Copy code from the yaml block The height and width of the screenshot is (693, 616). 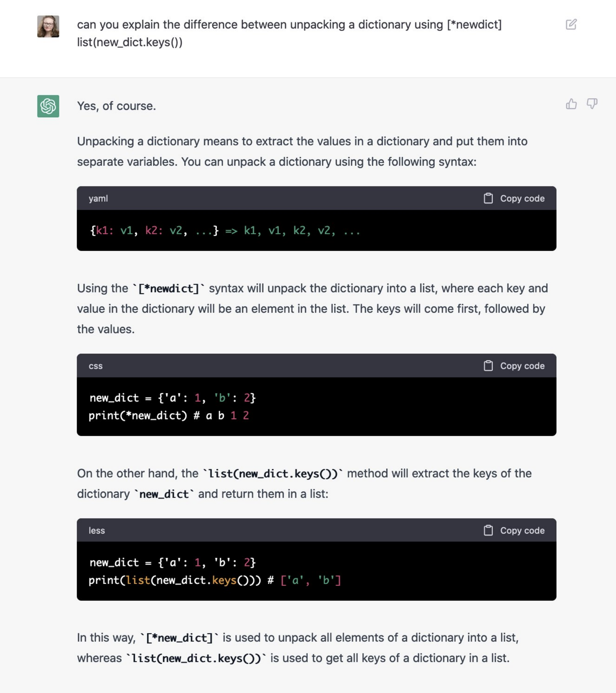pos(514,198)
